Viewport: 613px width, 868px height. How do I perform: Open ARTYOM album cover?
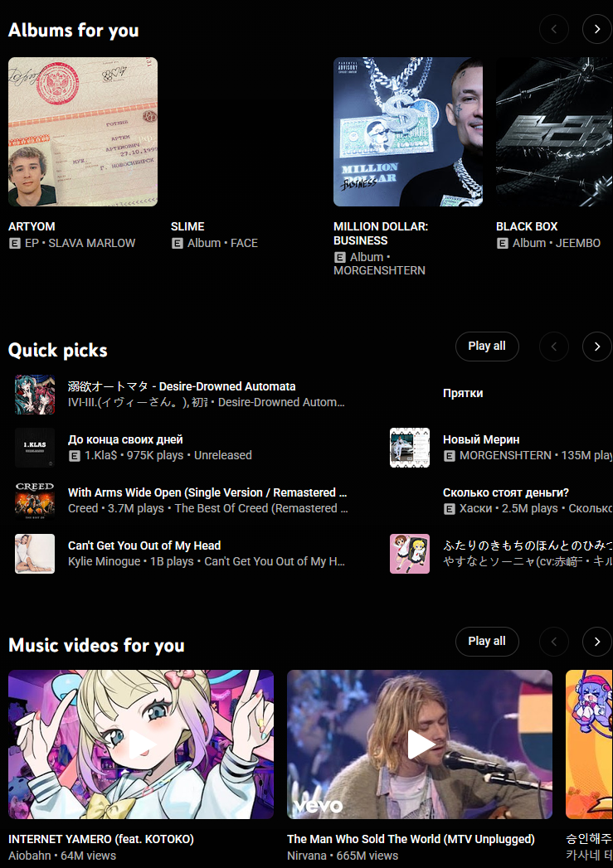coord(83,132)
